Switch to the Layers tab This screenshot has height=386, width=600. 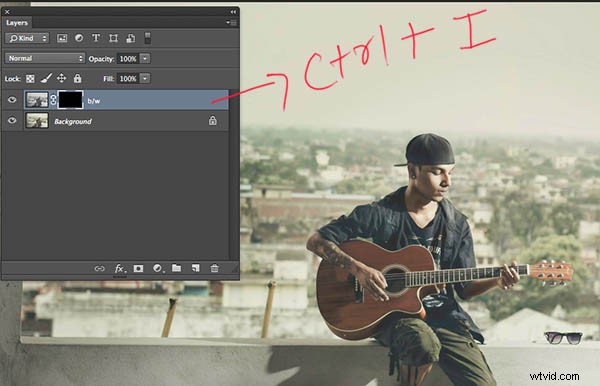(x=17, y=23)
